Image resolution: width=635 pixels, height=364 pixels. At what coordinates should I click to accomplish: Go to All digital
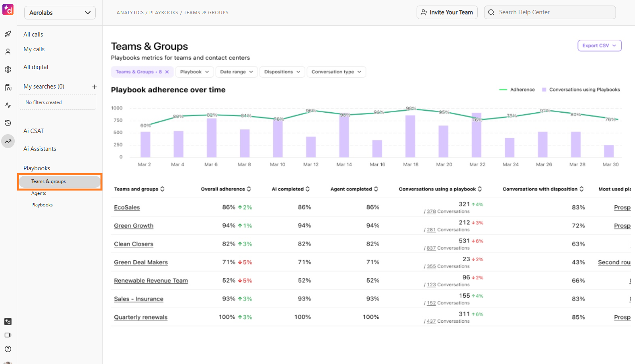[36, 67]
